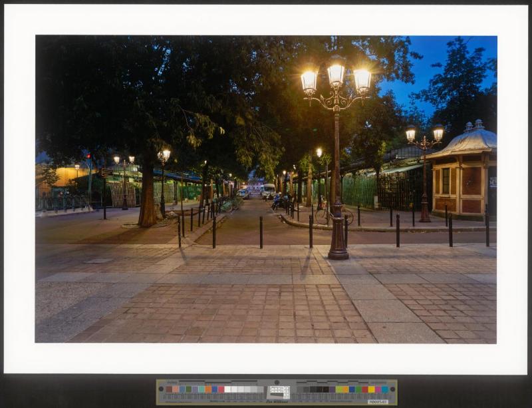The width and height of the screenshot is (532, 408).
Task: Select the white van down the street
Action: (x=267, y=190)
